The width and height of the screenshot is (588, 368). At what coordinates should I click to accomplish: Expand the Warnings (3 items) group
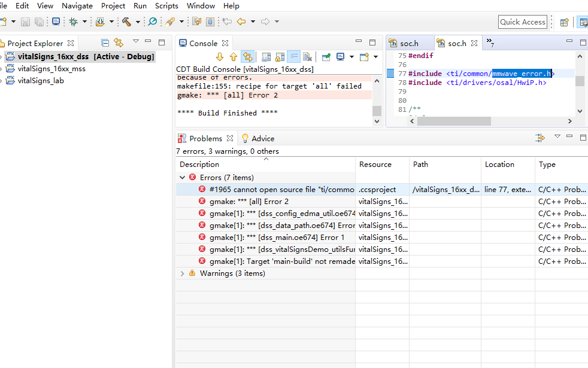click(x=183, y=273)
